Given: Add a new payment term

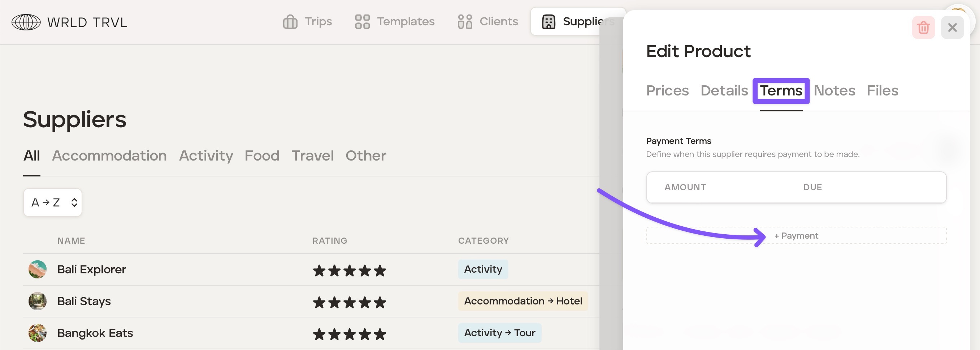Looking at the screenshot, I should tap(796, 236).
